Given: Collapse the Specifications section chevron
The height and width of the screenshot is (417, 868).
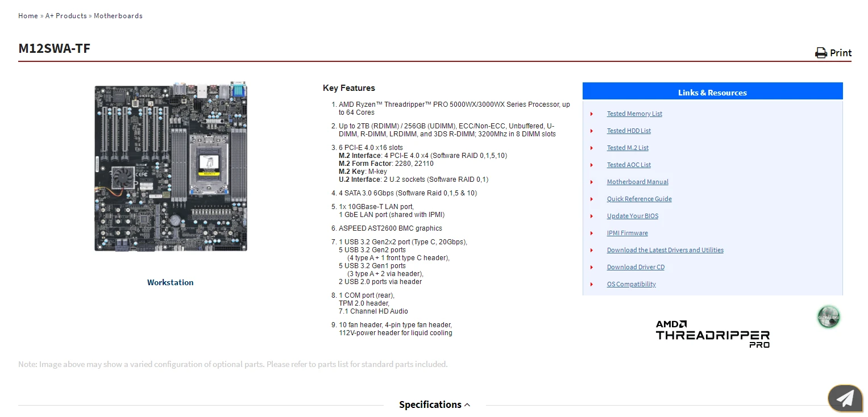Looking at the screenshot, I should click(x=467, y=405).
